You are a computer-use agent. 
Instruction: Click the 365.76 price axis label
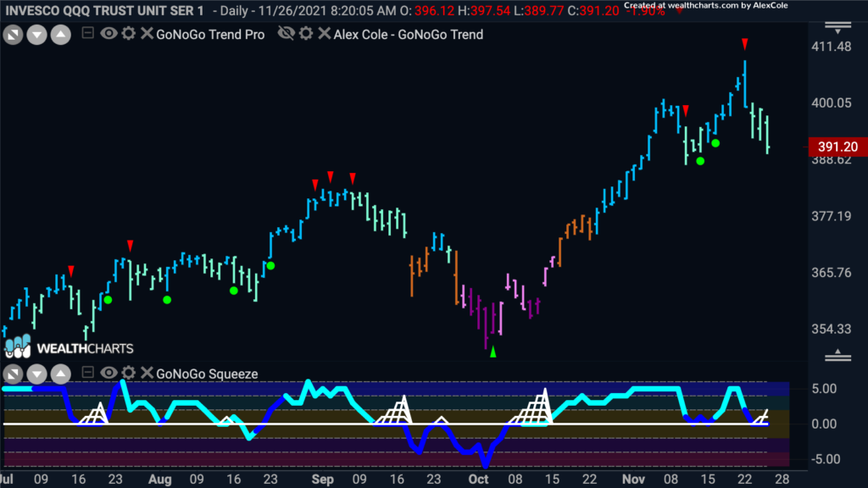(x=832, y=273)
